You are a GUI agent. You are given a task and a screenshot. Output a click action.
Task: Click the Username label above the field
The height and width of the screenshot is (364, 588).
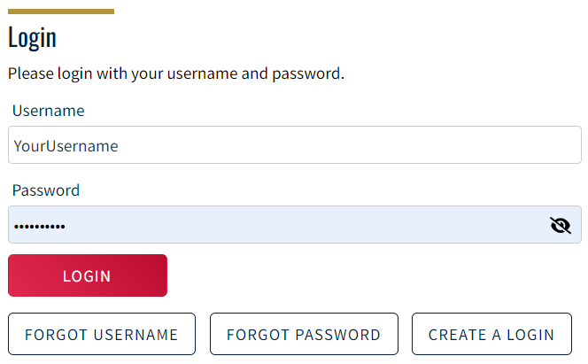pyautogui.click(x=49, y=111)
